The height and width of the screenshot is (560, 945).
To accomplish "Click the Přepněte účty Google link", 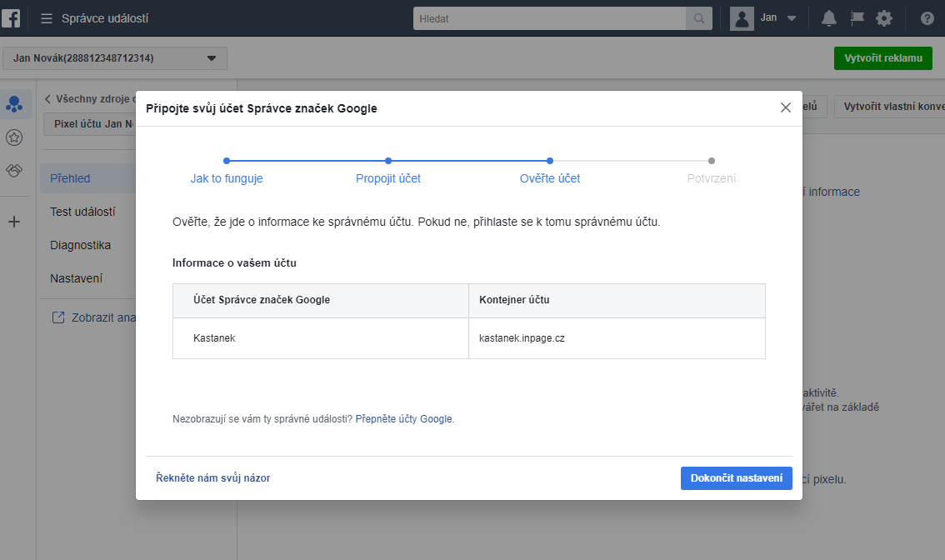I will pos(404,419).
